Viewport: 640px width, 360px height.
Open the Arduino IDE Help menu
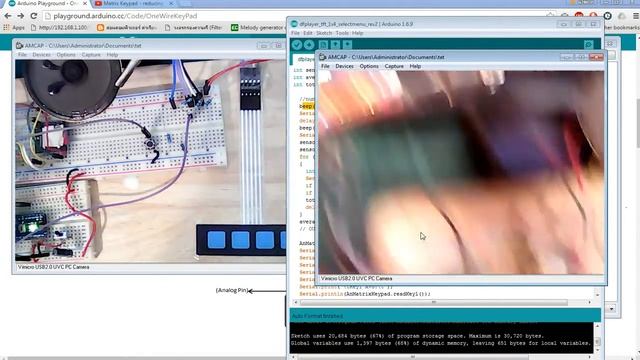pos(358,33)
